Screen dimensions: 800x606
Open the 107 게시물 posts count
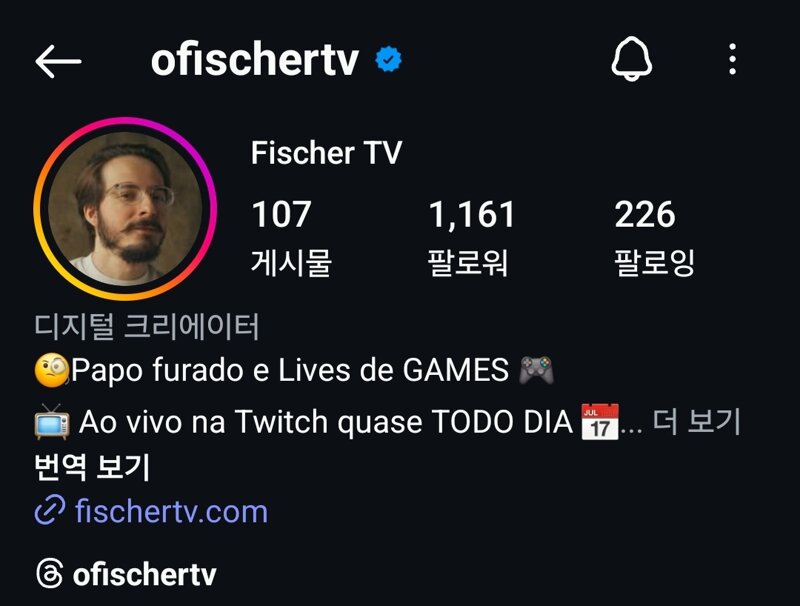tap(291, 238)
